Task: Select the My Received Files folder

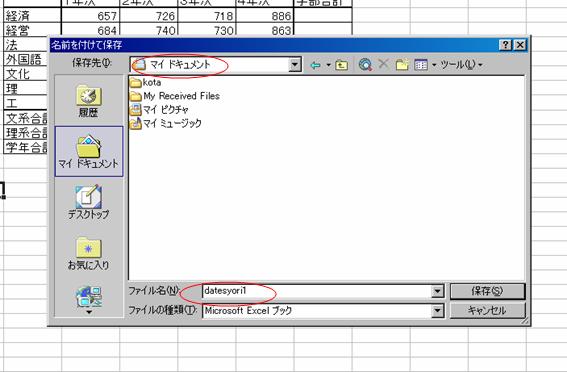Action: (175, 96)
